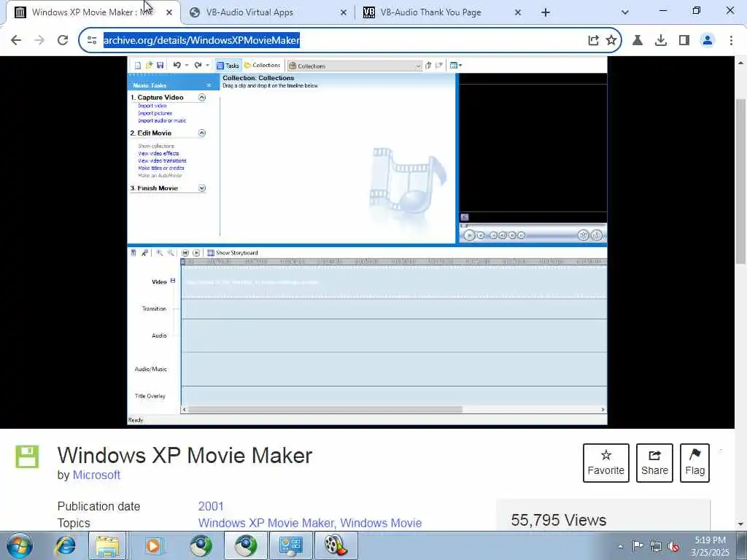Image resolution: width=747 pixels, height=560 pixels.
Task: Click the Stop button beside Play
Action: (x=481, y=236)
